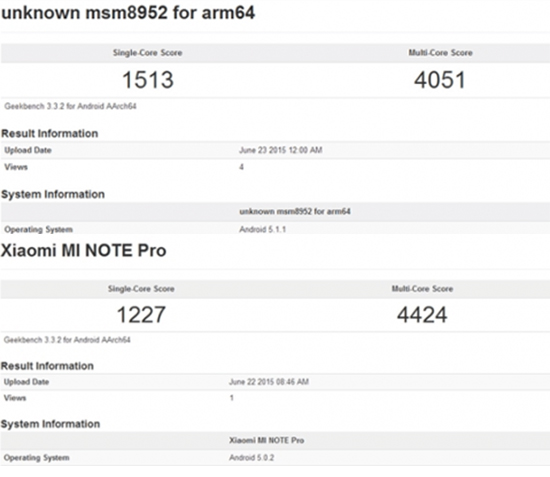Click the Android 5.0.2 operating system value
The height and width of the screenshot is (477, 550).
tap(251, 458)
